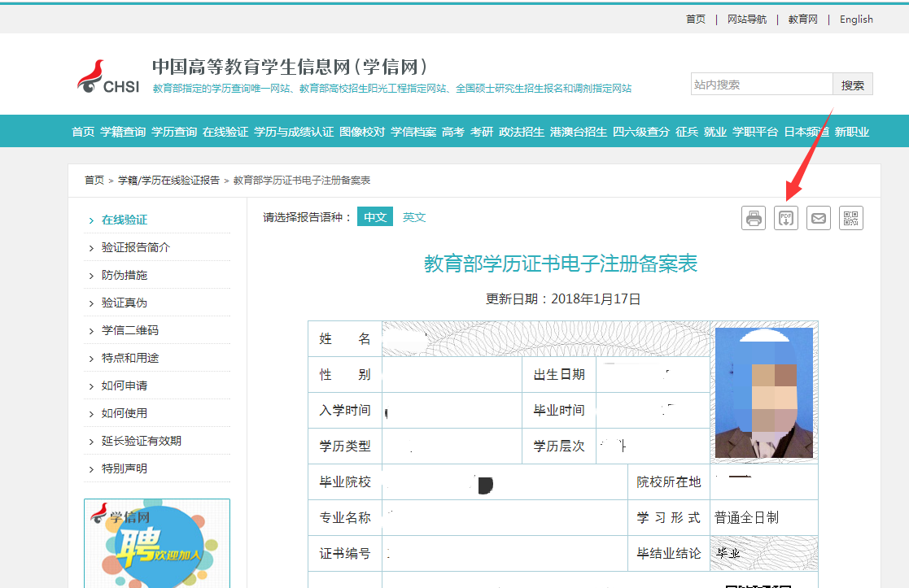Viewport: 909px width, 588px height.
Task: Open 学籍查询 navigation item
Action: 123,132
